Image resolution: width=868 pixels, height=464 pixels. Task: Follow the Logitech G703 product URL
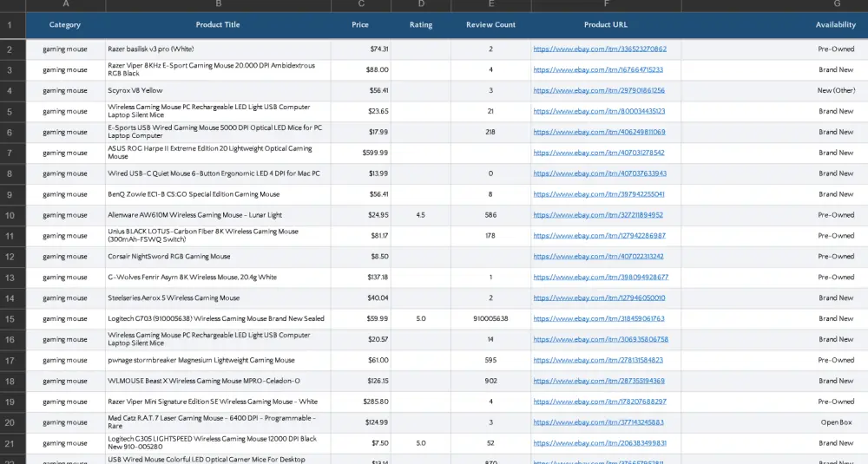pos(598,318)
